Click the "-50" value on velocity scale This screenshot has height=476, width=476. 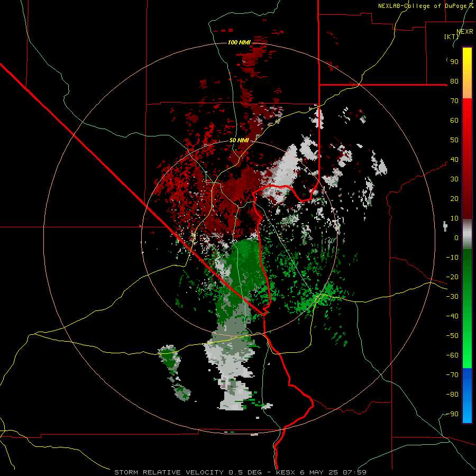452,336
